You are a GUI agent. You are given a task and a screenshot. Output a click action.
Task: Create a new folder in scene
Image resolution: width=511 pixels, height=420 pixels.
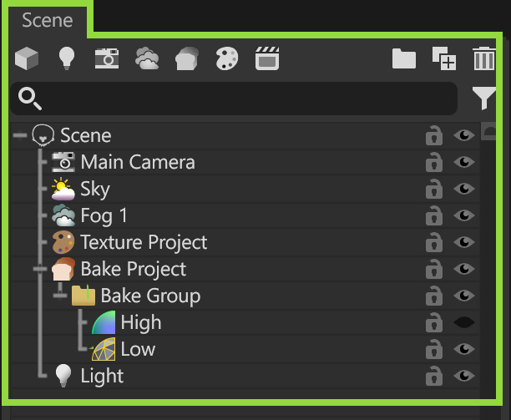coord(404,58)
